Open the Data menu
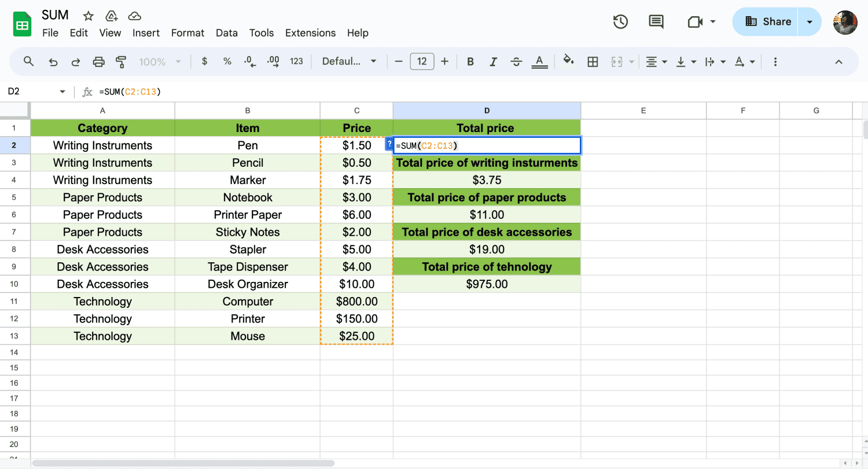Image resolution: width=868 pixels, height=469 pixels. click(227, 33)
